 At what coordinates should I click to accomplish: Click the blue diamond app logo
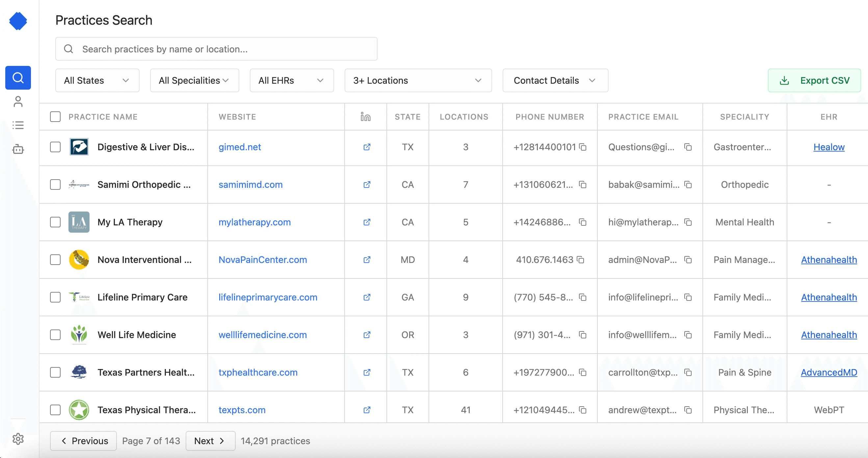18,21
